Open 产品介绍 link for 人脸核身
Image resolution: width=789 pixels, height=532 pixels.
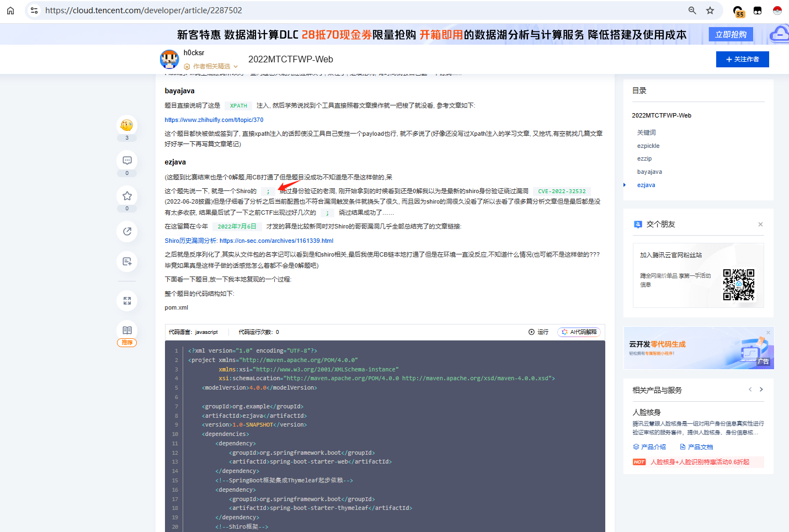click(649, 447)
